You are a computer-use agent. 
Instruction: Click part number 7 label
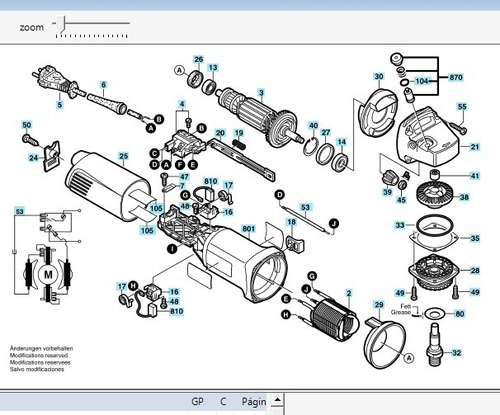pyautogui.click(x=182, y=186)
